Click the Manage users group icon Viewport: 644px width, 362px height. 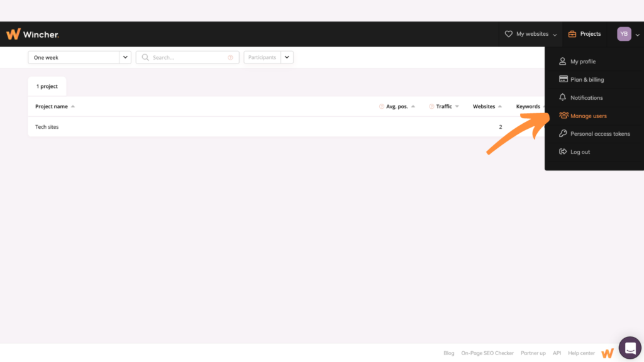pyautogui.click(x=563, y=116)
